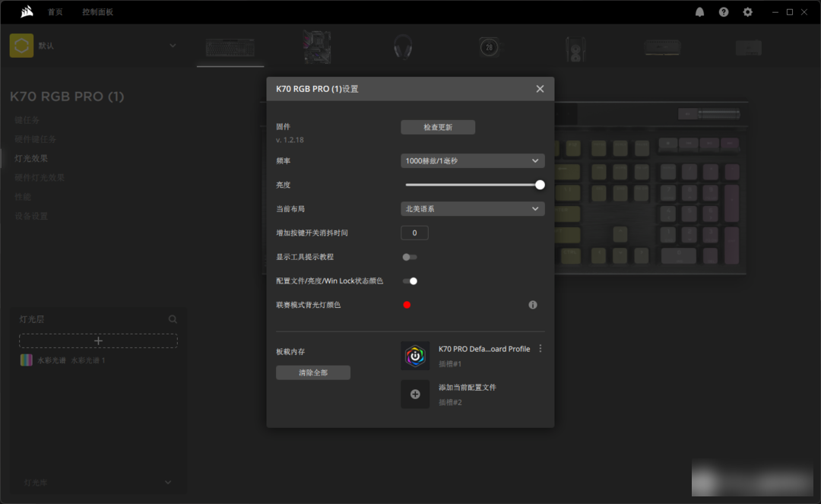821x504 pixels.
Task: Open the notifications bell
Action: (699, 12)
